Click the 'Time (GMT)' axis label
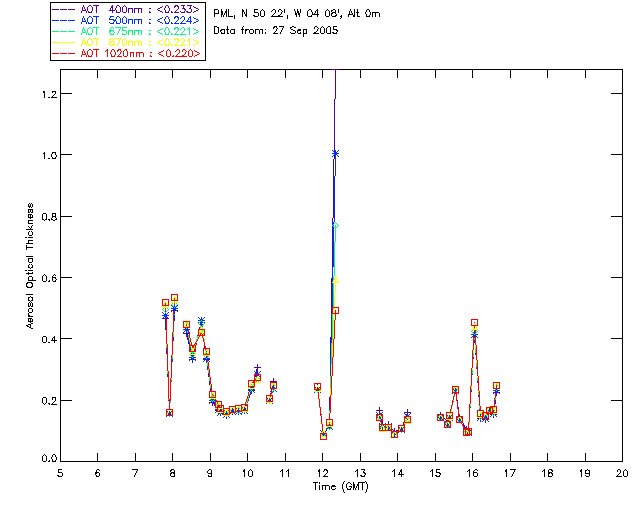The image size is (640, 512). click(x=340, y=487)
